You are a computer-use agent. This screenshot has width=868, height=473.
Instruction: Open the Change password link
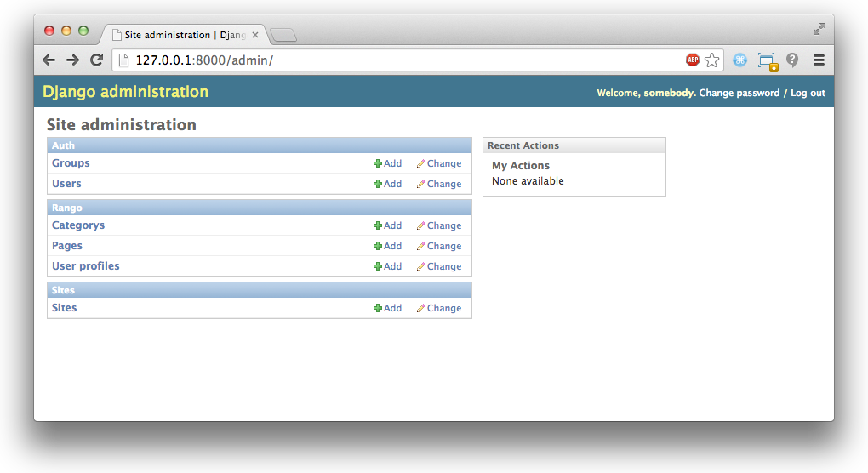pyautogui.click(x=739, y=93)
